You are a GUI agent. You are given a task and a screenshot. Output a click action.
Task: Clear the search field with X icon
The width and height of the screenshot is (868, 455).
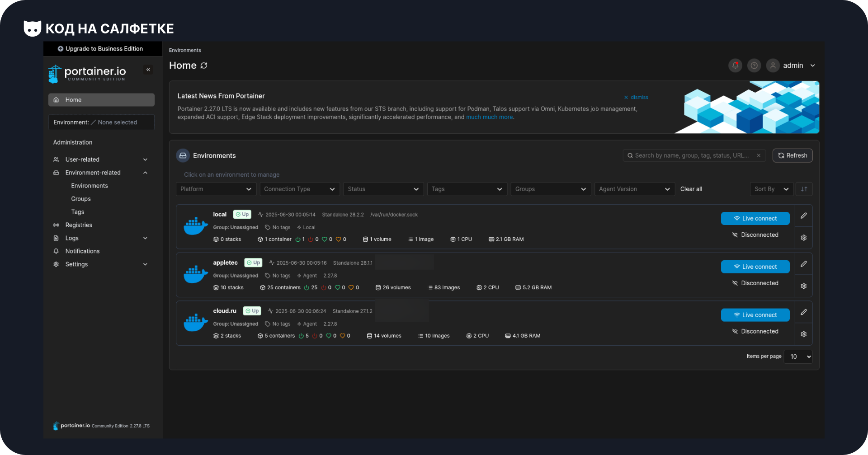tap(759, 155)
